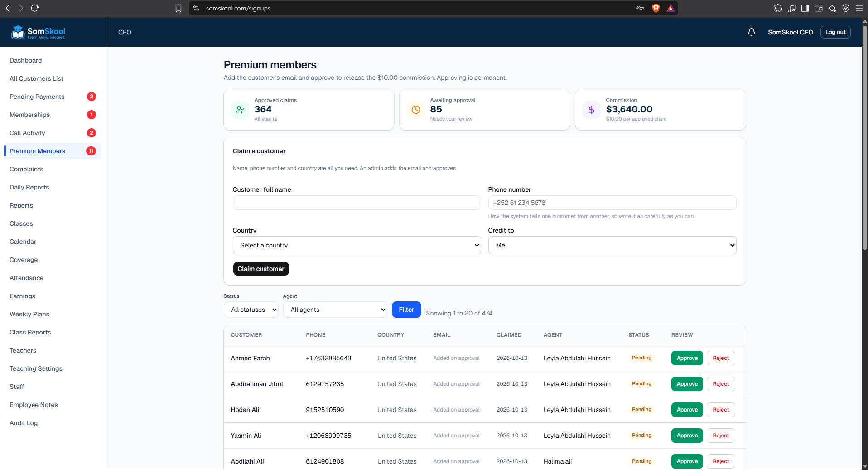The height and width of the screenshot is (470, 868).
Task: Click the browser address bar URL
Action: (x=238, y=8)
